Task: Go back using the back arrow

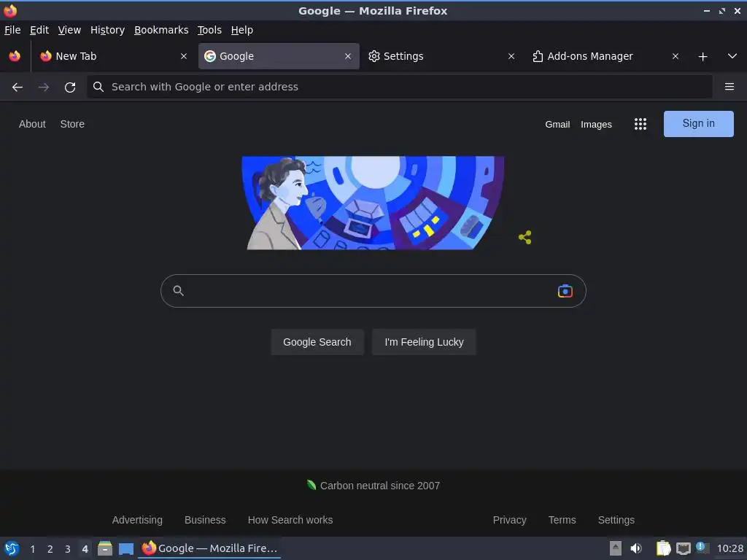Action: point(18,87)
